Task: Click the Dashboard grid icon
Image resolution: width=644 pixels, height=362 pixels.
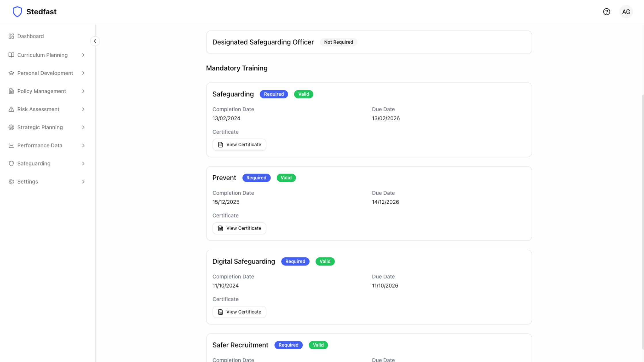Action: coord(11,36)
